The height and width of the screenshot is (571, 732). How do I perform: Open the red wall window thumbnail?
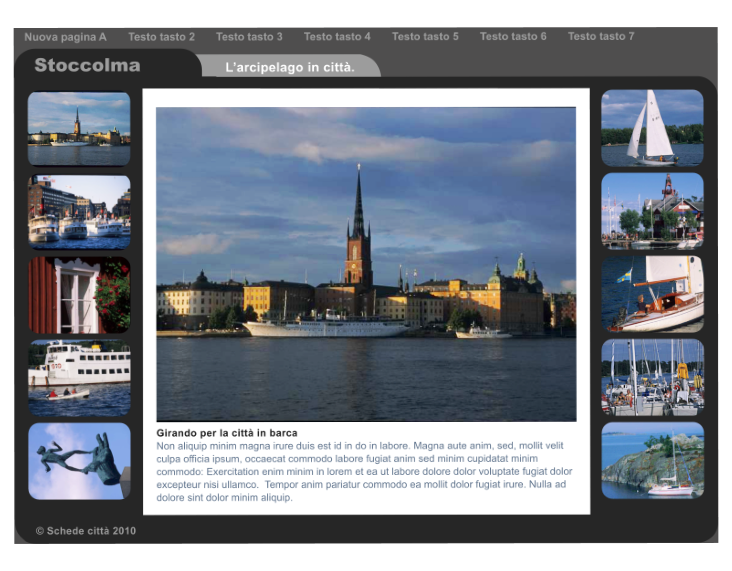pyautogui.click(x=79, y=295)
